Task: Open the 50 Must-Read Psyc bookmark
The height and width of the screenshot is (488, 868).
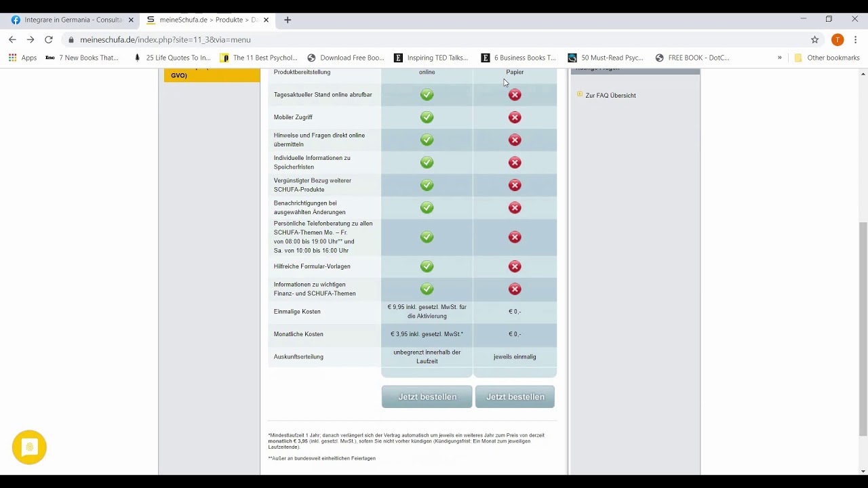Action: [606, 58]
